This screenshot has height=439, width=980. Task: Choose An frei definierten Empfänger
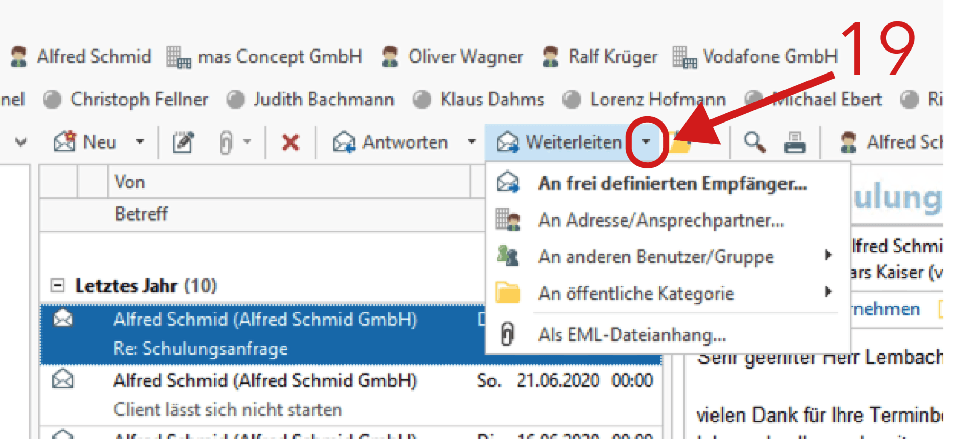tap(668, 183)
